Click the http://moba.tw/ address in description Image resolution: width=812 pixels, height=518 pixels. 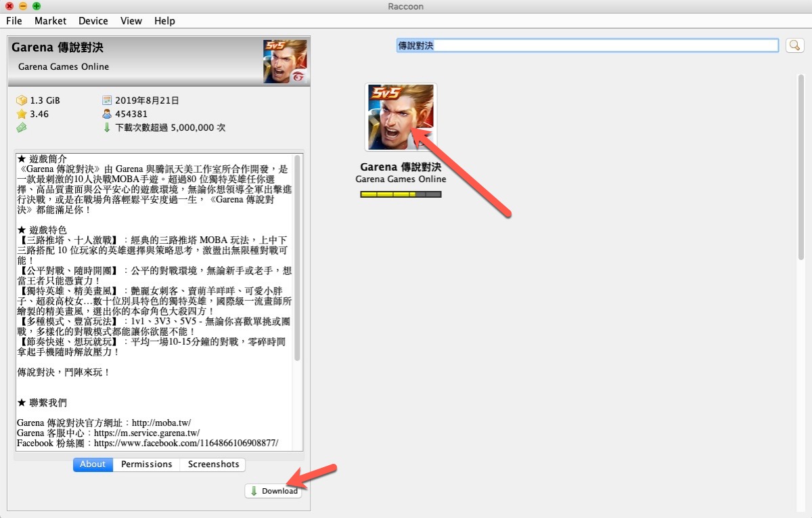tap(162, 423)
